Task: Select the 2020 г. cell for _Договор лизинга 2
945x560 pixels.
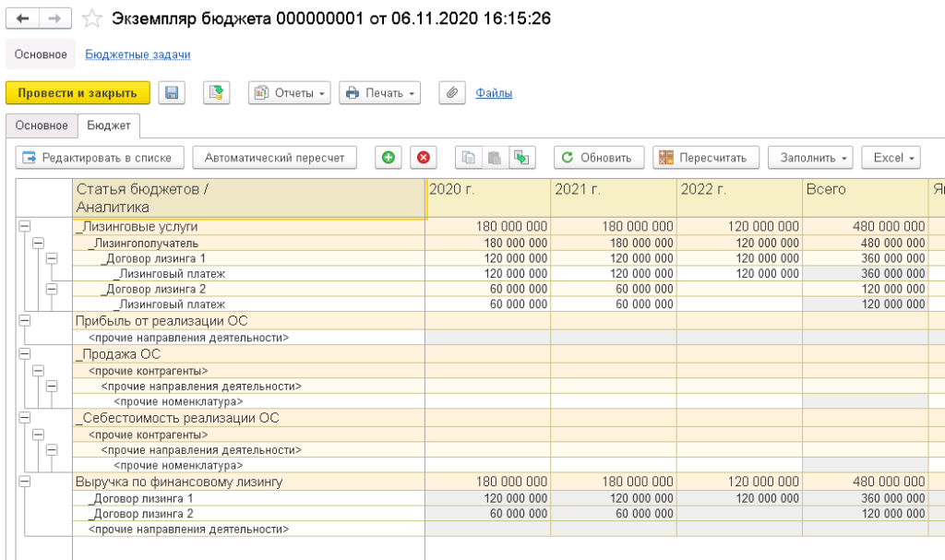Action: point(487,289)
